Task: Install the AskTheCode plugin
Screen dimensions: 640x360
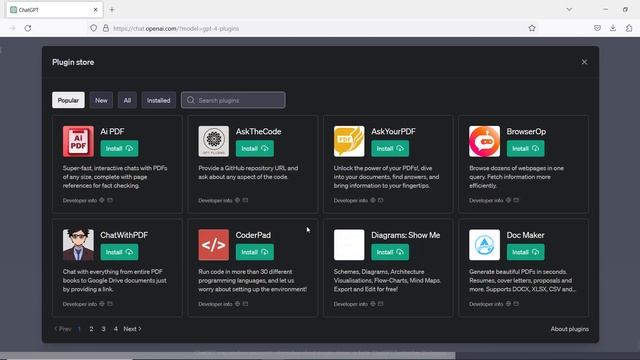Action: (x=255, y=149)
